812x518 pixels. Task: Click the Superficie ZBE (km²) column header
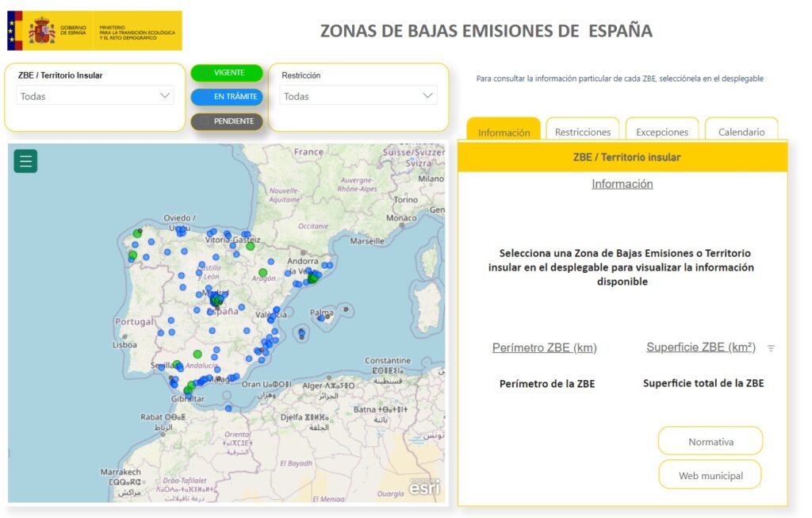tap(700, 347)
